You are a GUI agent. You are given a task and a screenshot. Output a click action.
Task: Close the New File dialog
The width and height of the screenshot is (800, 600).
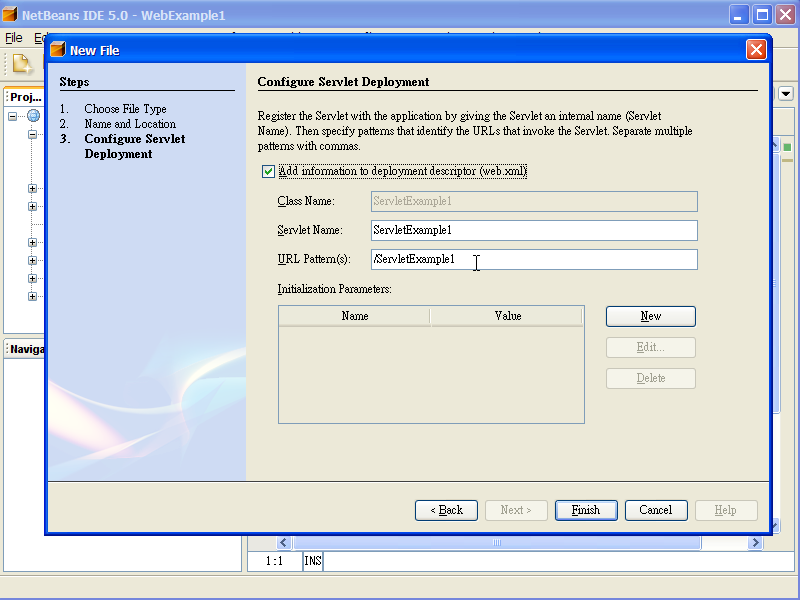point(756,50)
